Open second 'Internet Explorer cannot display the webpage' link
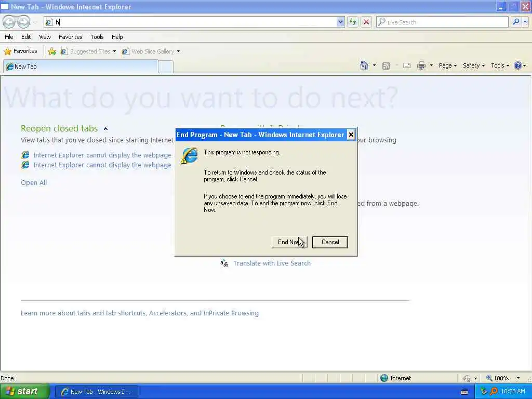Screen dimensions: 532x399 coord(102,165)
